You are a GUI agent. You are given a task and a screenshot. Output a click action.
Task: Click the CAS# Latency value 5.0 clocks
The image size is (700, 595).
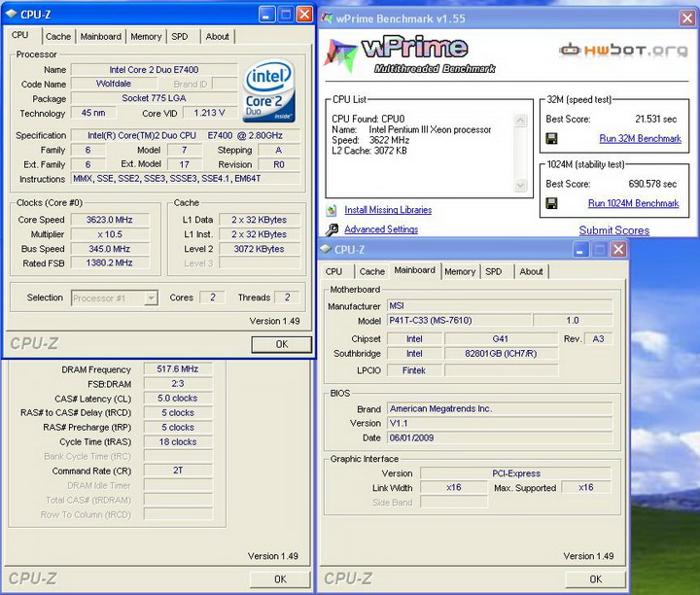point(178,399)
